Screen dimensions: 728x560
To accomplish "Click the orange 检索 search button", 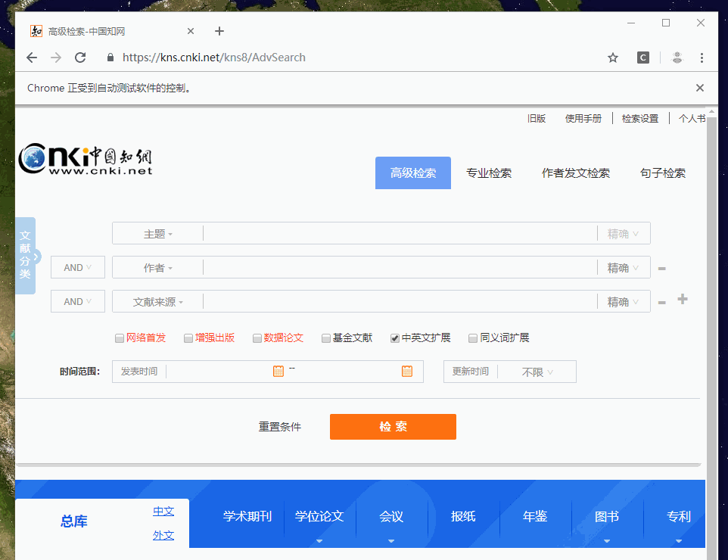I will (x=393, y=426).
